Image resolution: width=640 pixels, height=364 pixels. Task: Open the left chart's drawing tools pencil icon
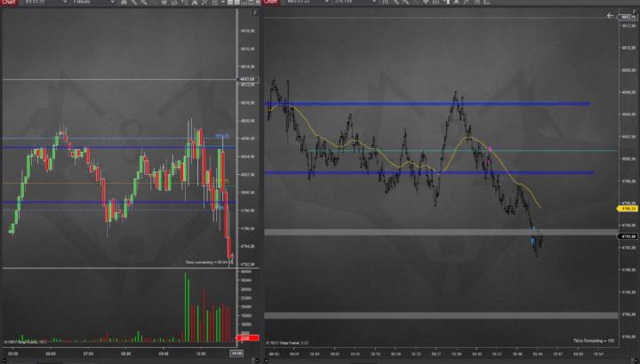click(134, 2)
